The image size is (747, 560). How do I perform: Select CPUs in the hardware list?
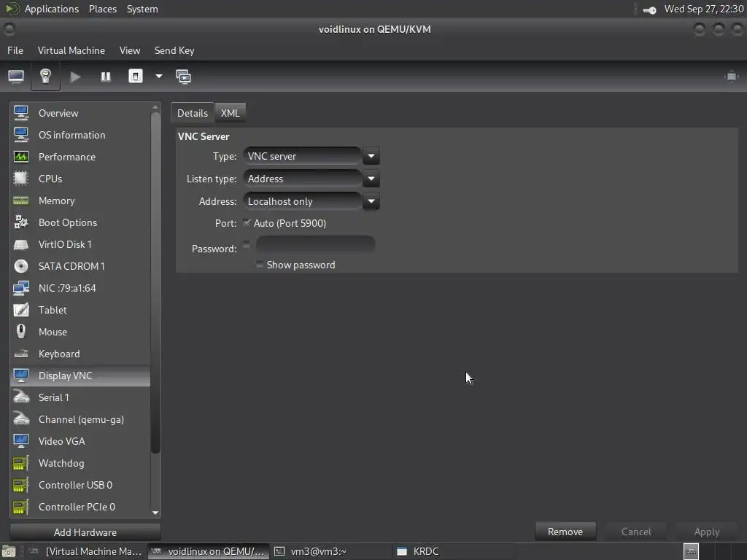click(x=80, y=179)
